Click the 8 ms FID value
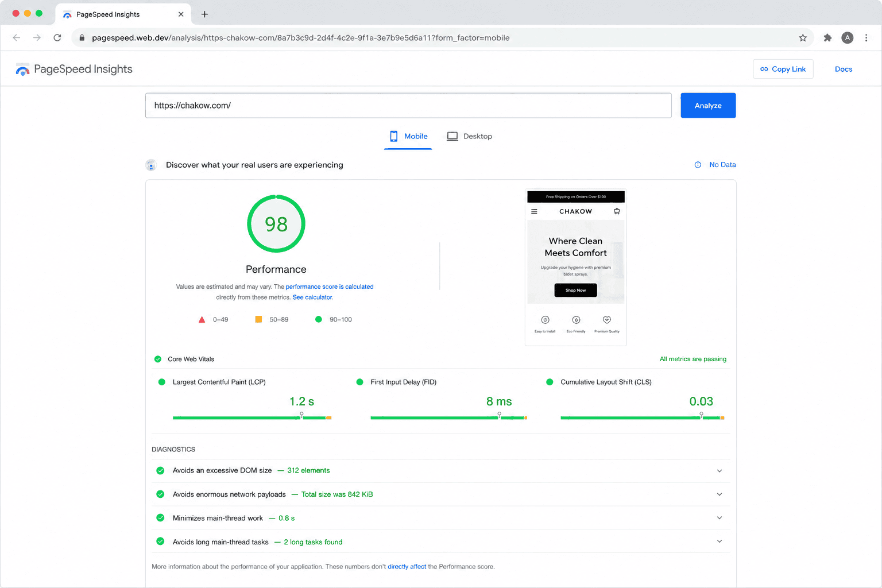The height and width of the screenshot is (588, 882). (x=499, y=401)
